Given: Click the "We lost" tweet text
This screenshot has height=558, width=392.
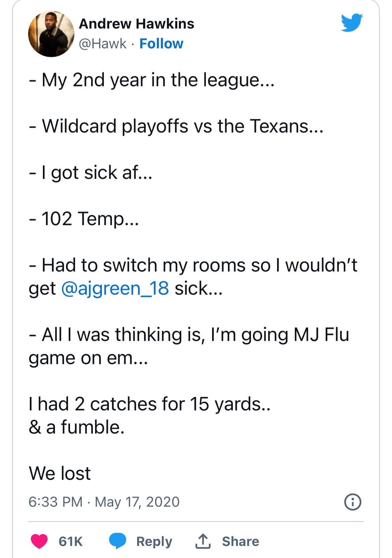Looking at the screenshot, I should pos(60,473).
